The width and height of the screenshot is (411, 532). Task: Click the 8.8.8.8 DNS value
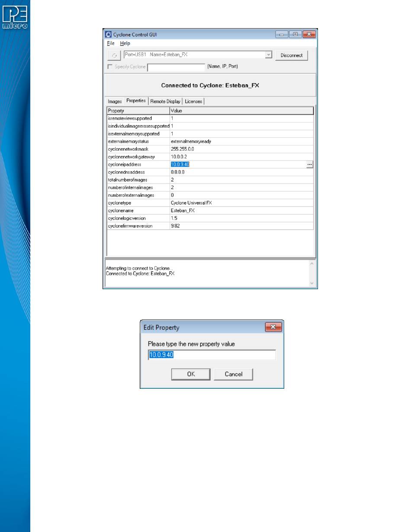(x=241, y=172)
